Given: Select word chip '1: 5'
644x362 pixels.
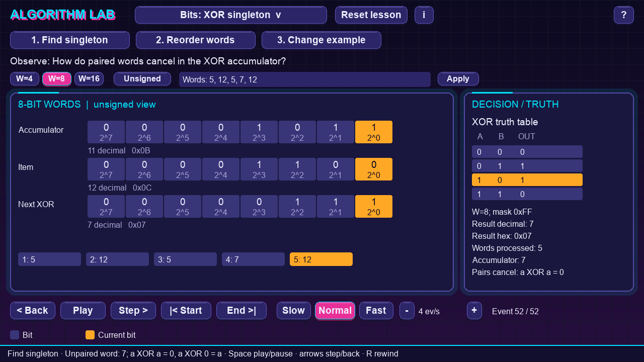Looking at the screenshot, I should pyautogui.click(x=49, y=259).
